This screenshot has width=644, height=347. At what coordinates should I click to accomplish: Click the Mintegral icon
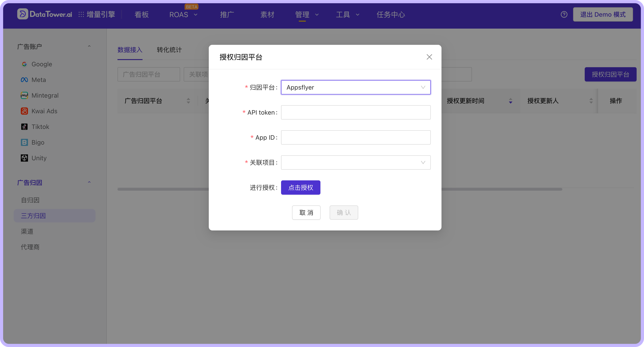pyautogui.click(x=24, y=95)
